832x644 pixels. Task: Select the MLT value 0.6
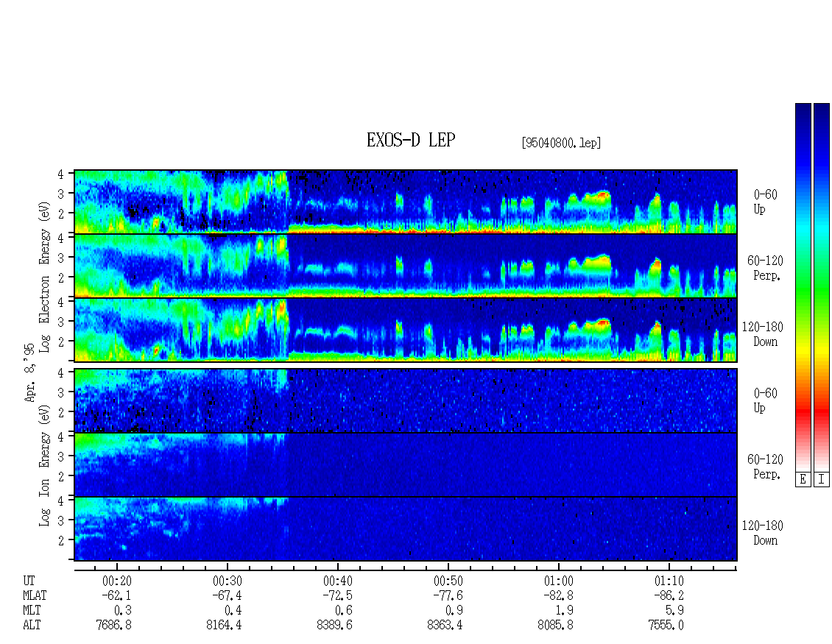click(344, 611)
